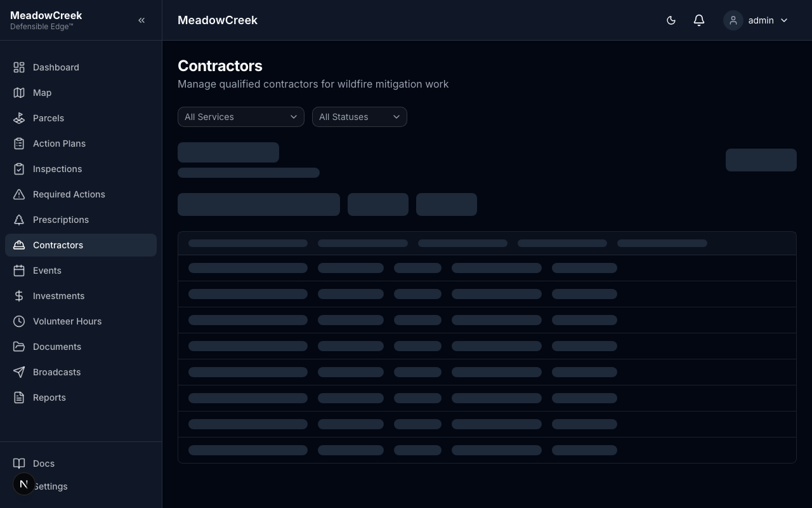Click the round N badge icon
This screenshot has width=812, height=508.
24,484
